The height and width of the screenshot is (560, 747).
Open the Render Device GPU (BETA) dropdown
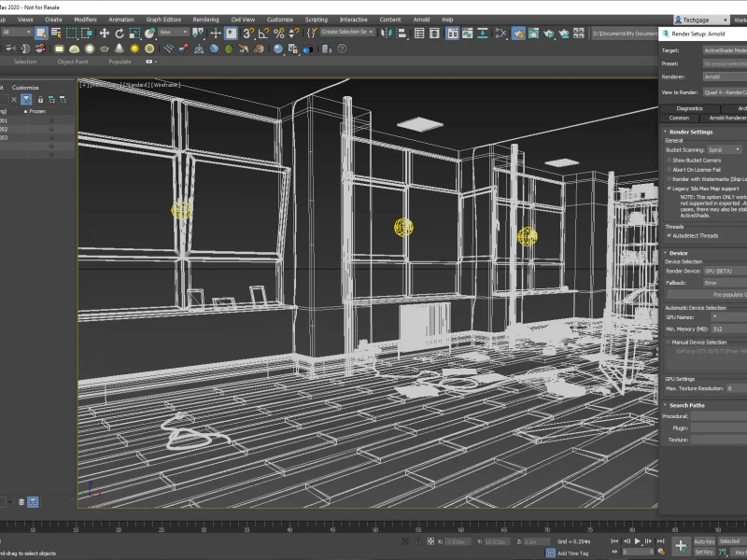[x=726, y=271]
